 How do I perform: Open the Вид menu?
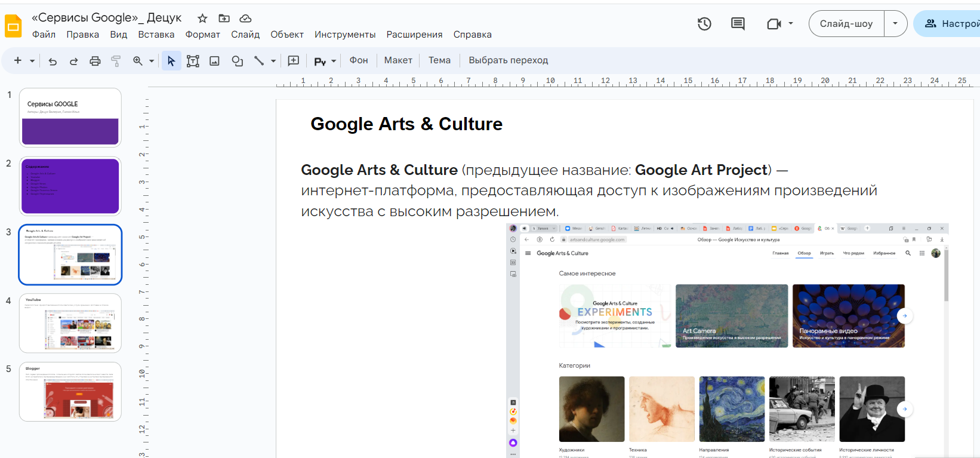pos(119,35)
